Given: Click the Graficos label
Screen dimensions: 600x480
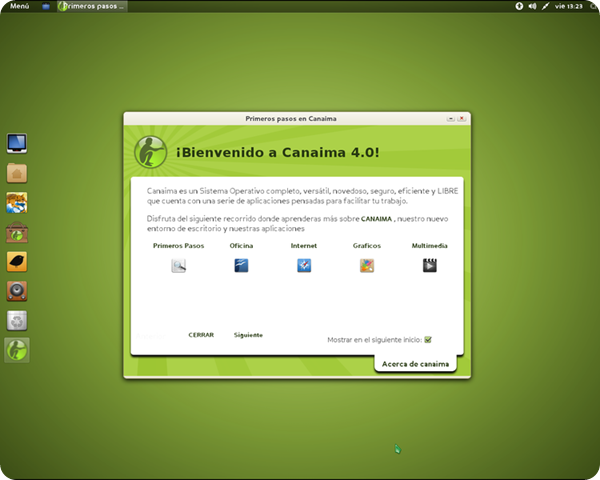Looking at the screenshot, I should 367,246.
